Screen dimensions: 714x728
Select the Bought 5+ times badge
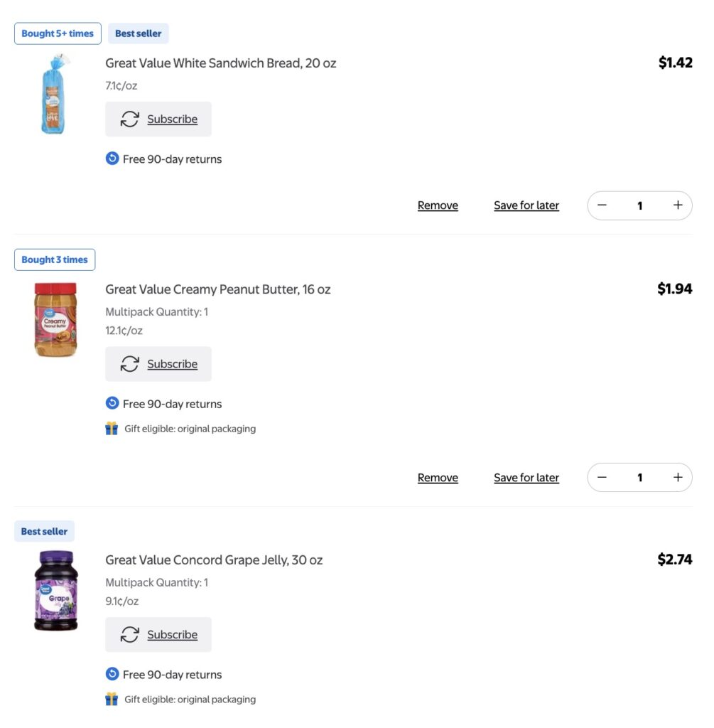58,33
